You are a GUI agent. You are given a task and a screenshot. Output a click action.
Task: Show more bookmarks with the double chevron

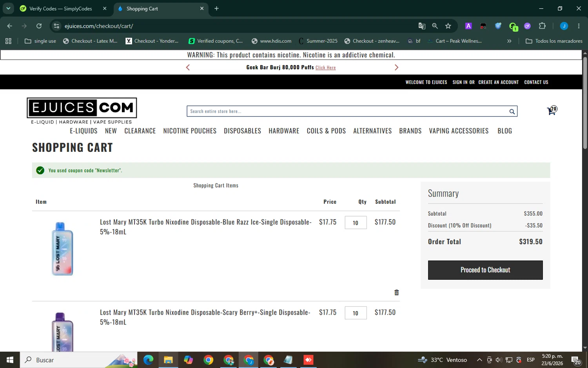(509, 41)
